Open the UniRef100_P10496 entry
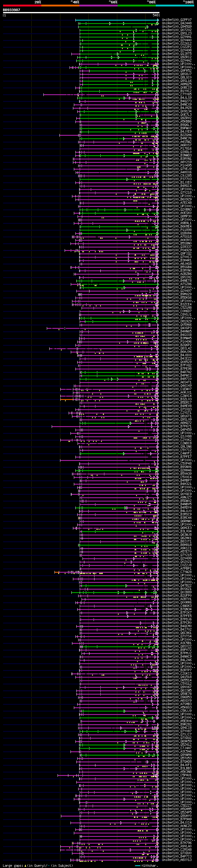This screenshot has height=868, width=197. [177, 342]
